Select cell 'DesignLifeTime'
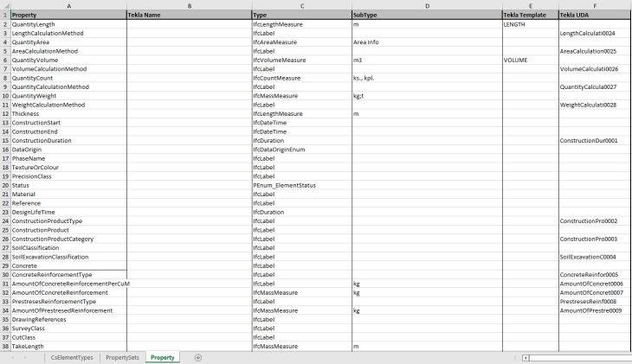This screenshot has height=364, width=632. [68, 212]
